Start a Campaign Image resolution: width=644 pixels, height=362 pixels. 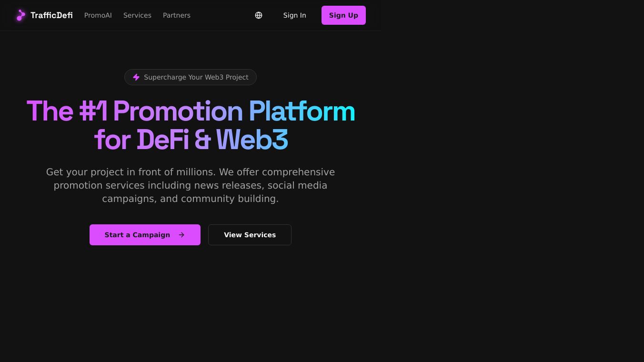pyautogui.click(x=145, y=235)
